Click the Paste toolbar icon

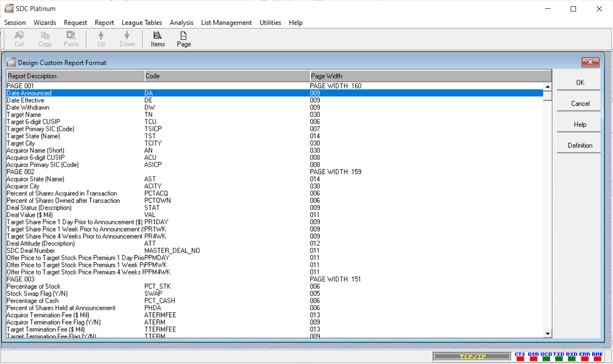click(71, 39)
